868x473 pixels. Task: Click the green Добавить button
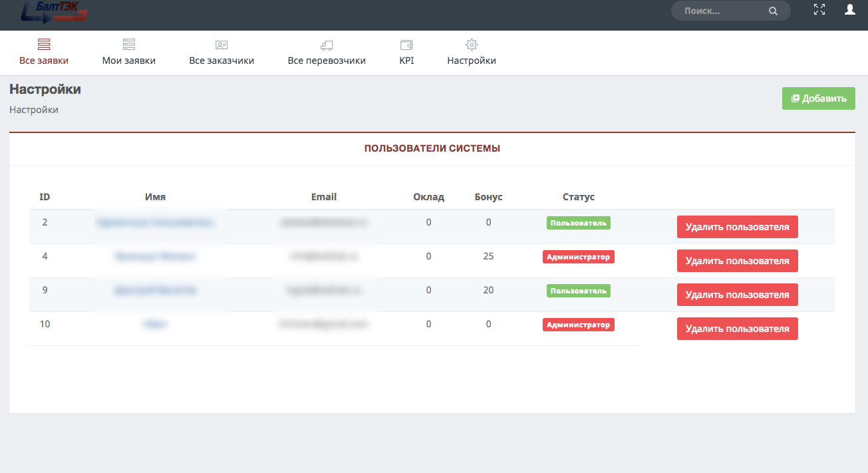coord(819,98)
